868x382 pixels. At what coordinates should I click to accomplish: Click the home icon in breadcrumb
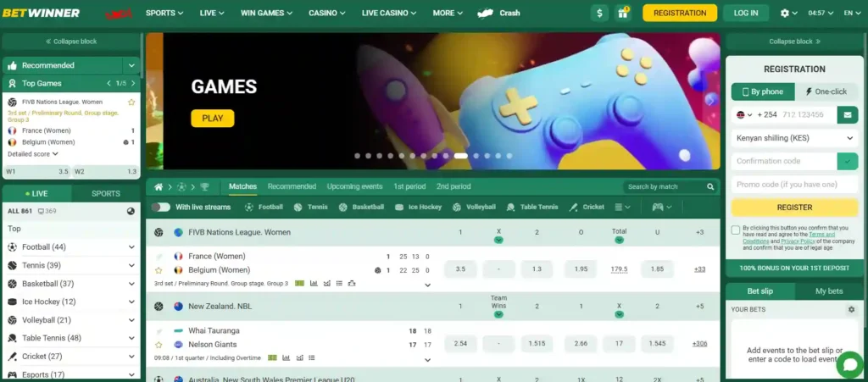pos(159,187)
